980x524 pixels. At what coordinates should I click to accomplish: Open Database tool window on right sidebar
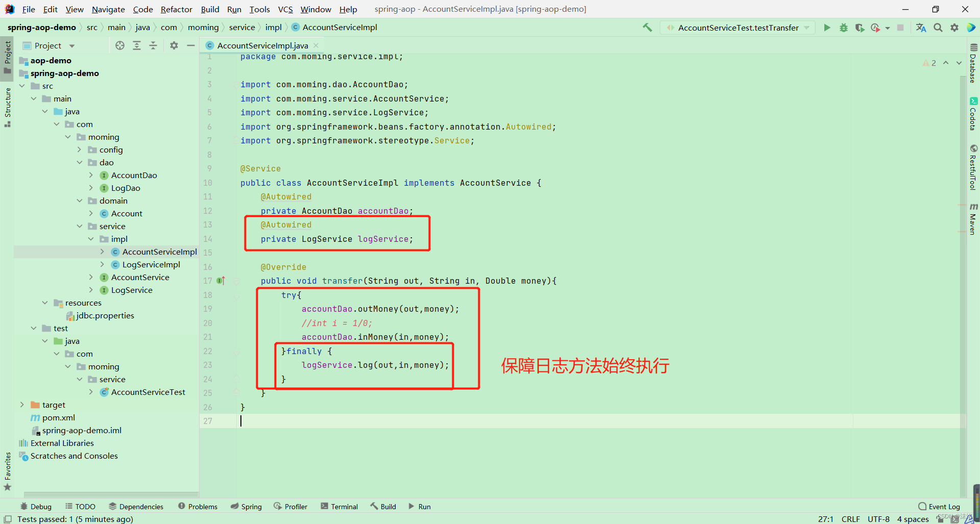tap(973, 63)
